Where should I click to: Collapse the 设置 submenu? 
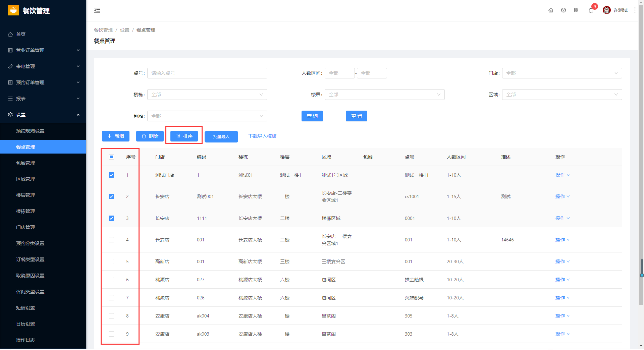78,115
